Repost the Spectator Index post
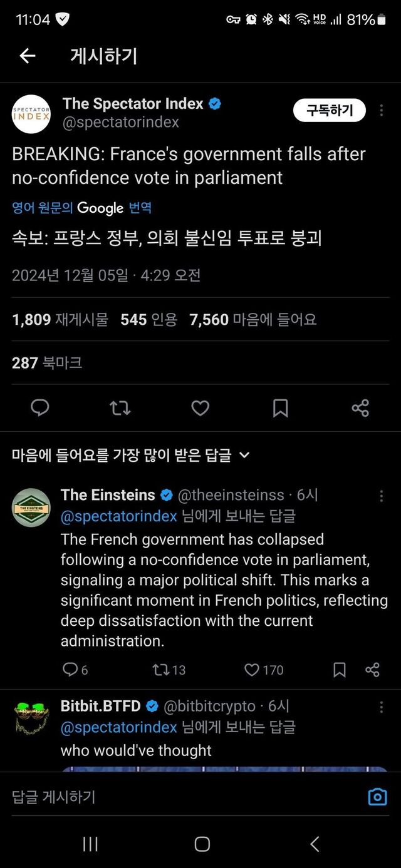401x868 pixels. point(120,408)
